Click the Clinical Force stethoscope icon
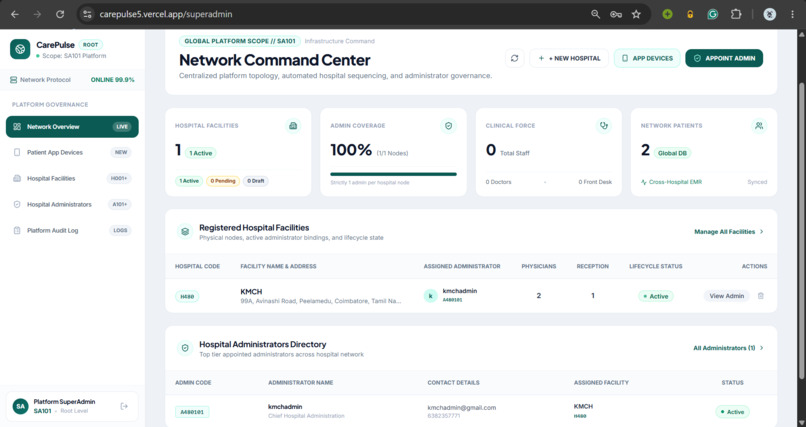 click(603, 126)
